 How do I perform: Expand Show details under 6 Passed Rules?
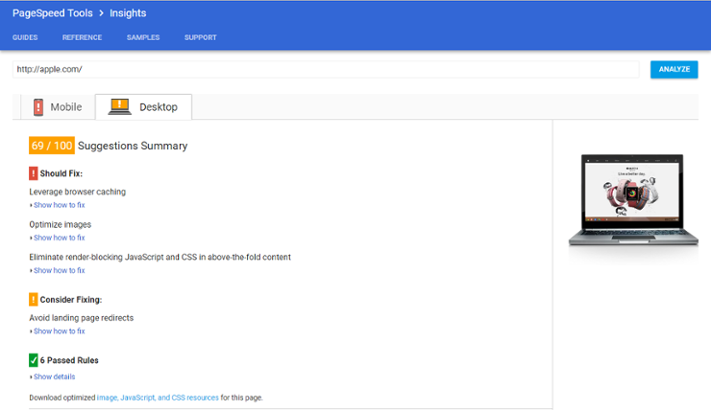pyautogui.click(x=54, y=376)
